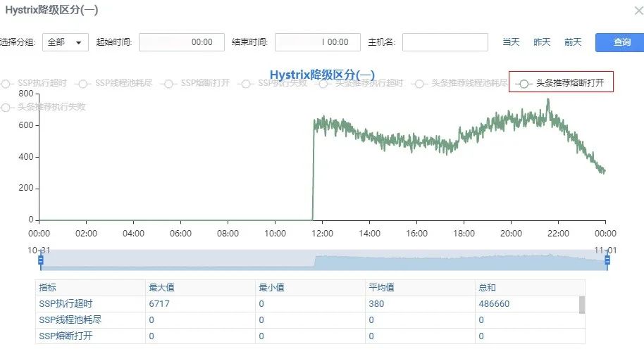The image size is (644, 361).
Task: Select the 昨天 quick date link
Action: [542, 42]
